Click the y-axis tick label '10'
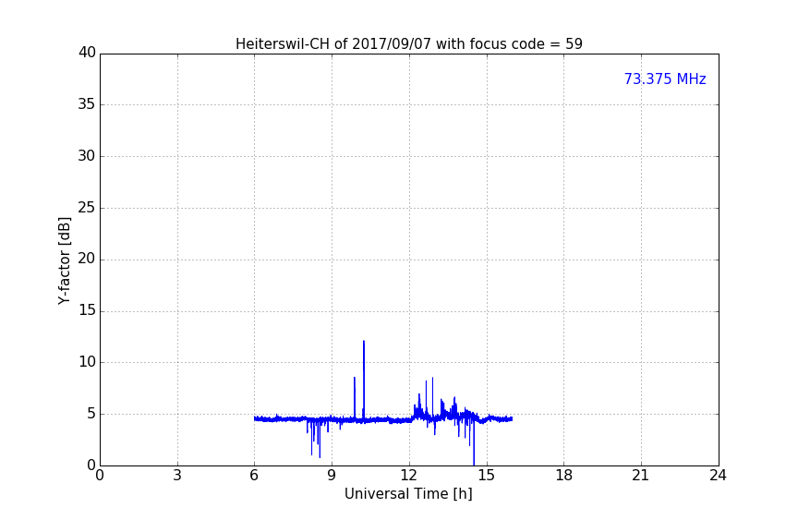 click(87, 362)
